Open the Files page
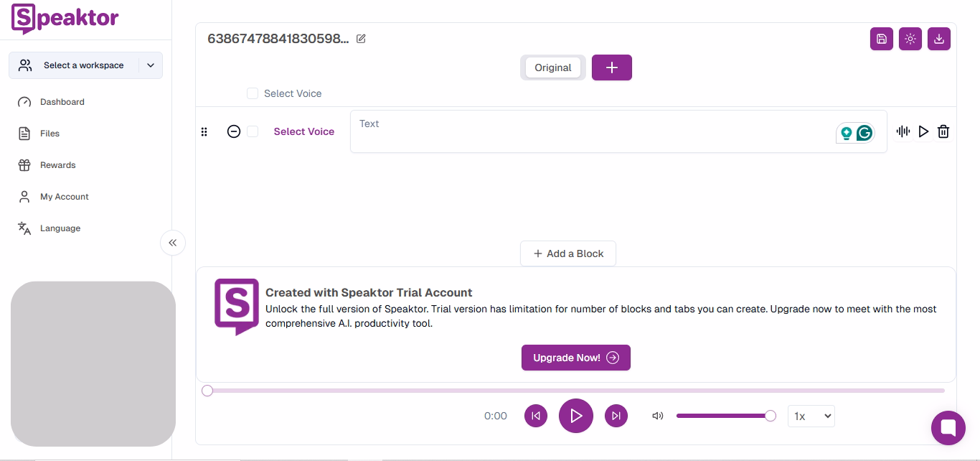 pos(39,134)
